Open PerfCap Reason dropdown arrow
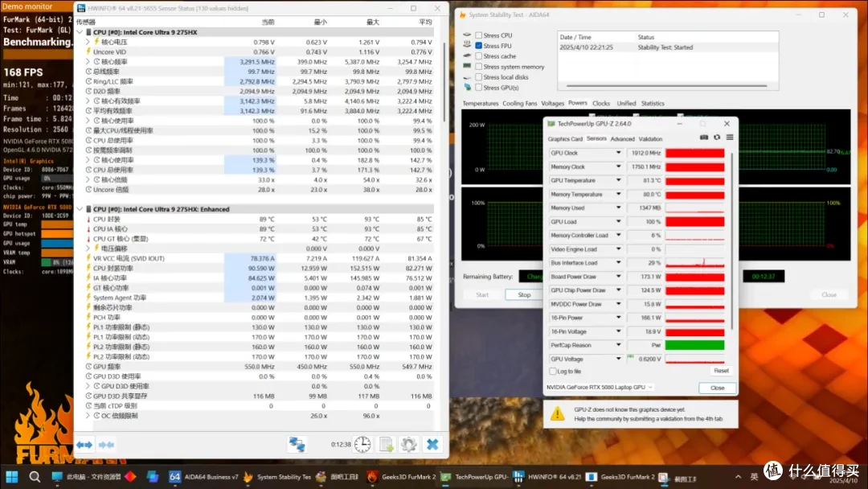 (x=618, y=345)
